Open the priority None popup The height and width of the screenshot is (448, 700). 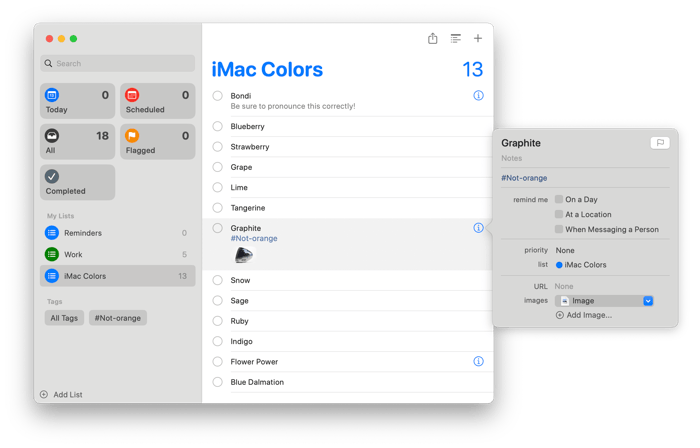pos(565,250)
